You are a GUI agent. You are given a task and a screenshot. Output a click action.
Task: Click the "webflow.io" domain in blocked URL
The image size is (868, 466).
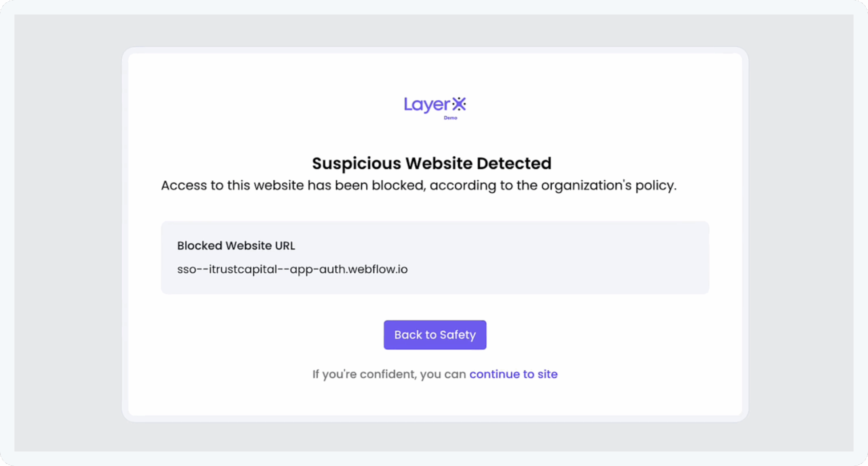point(378,269)
